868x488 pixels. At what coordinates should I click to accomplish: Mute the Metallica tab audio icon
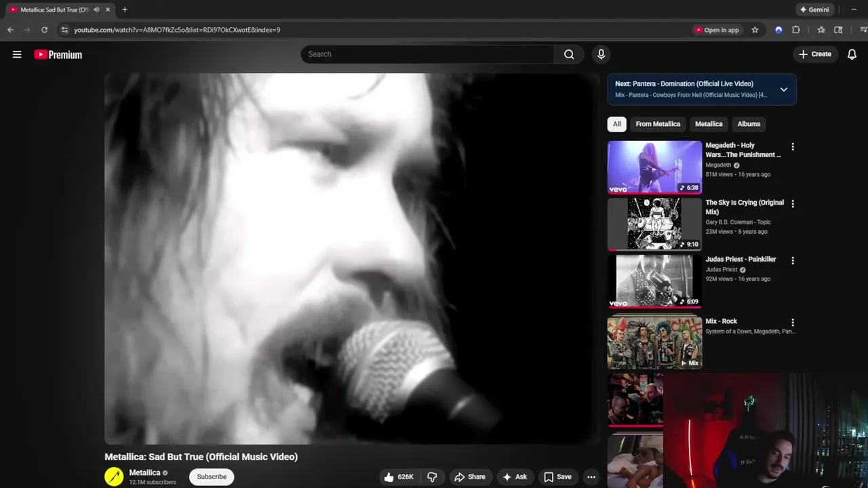(x=96, y=9)
